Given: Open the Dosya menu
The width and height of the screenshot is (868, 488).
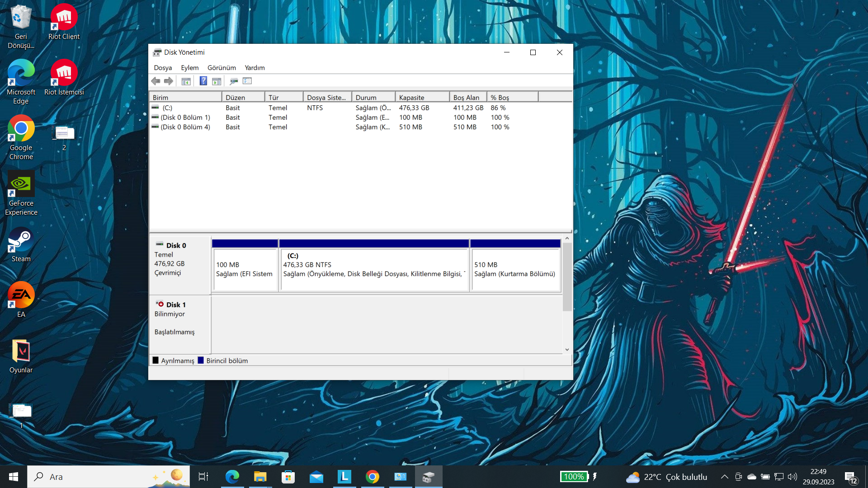Looking at the screenshot, I should click(163, 68).
